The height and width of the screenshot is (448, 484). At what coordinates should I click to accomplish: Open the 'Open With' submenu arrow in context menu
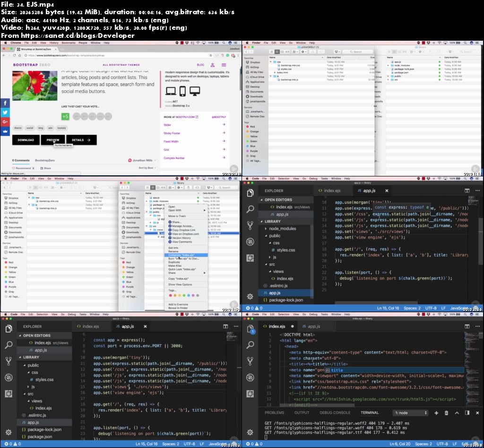tap(204, 210)
